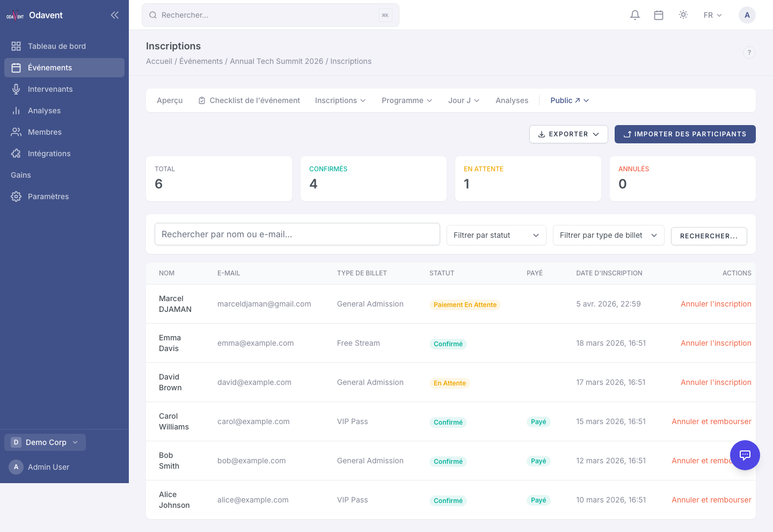Click Événements in the breadcrumb
The image size is (773, 532).
[201, 61]
